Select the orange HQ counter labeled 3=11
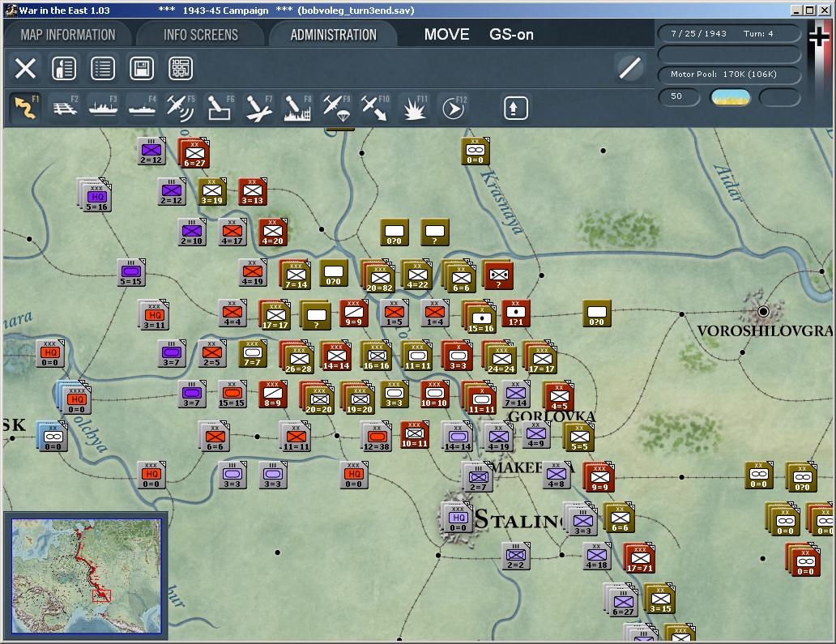Screen dimensions: 836x644 tap(154, 314)
